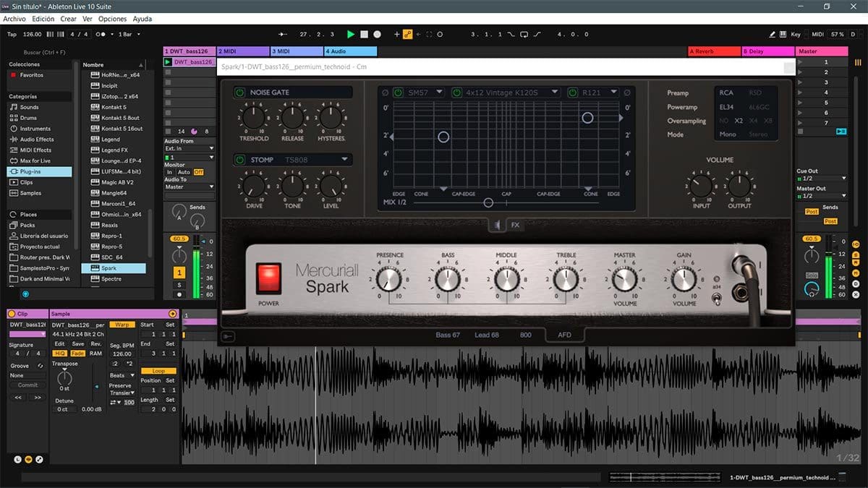The image size is (868, 488).
Task: Select Drums category in browser
Action: pos(29,118)
